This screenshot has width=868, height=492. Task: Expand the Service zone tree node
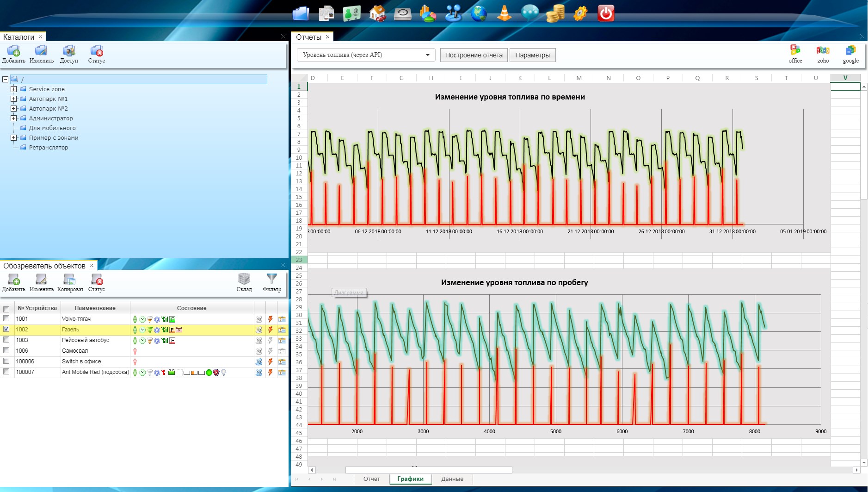point(14,89)
